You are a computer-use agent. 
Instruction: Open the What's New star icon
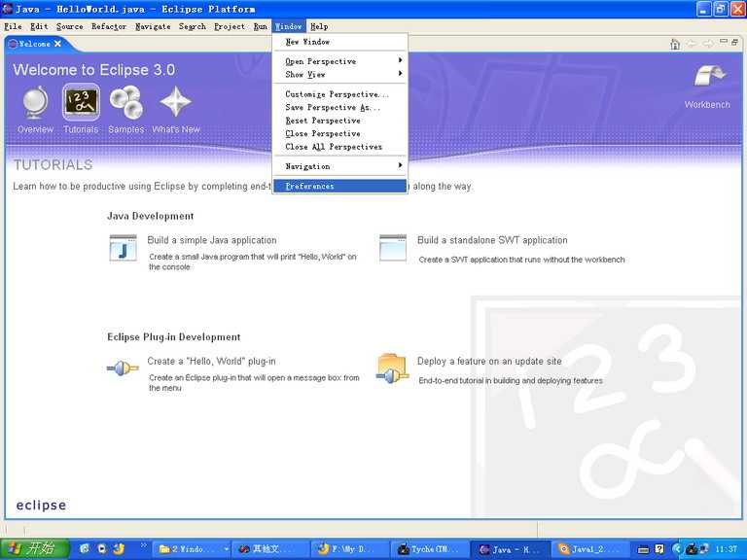coord(175,101)
